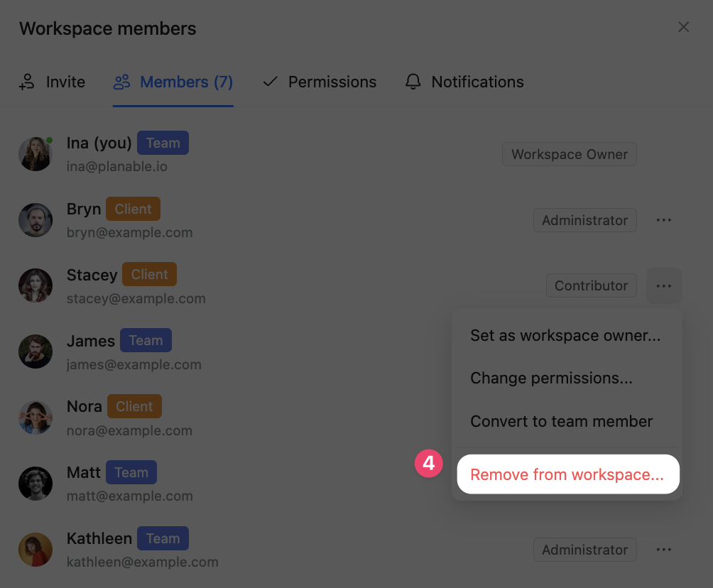Click the Members people icon
713x588 pixels.
tap(121, 82)
